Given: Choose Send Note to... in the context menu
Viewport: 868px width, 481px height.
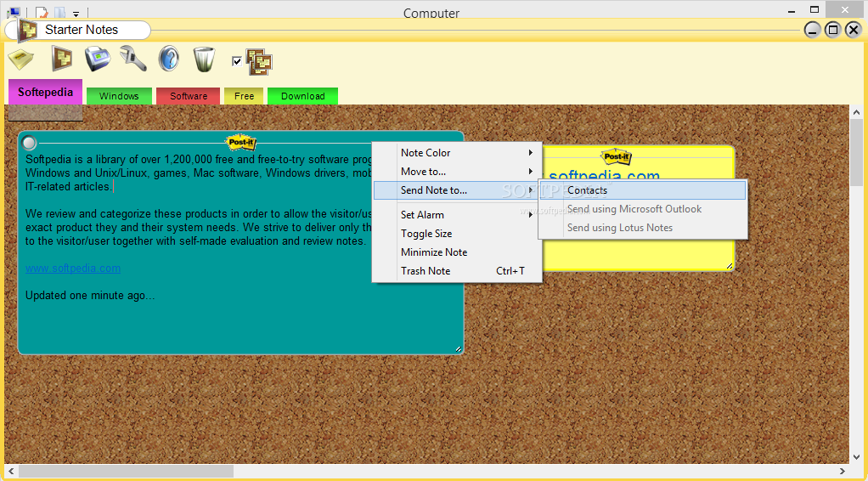Looking at the screenshot, I should tap(457, 190).
